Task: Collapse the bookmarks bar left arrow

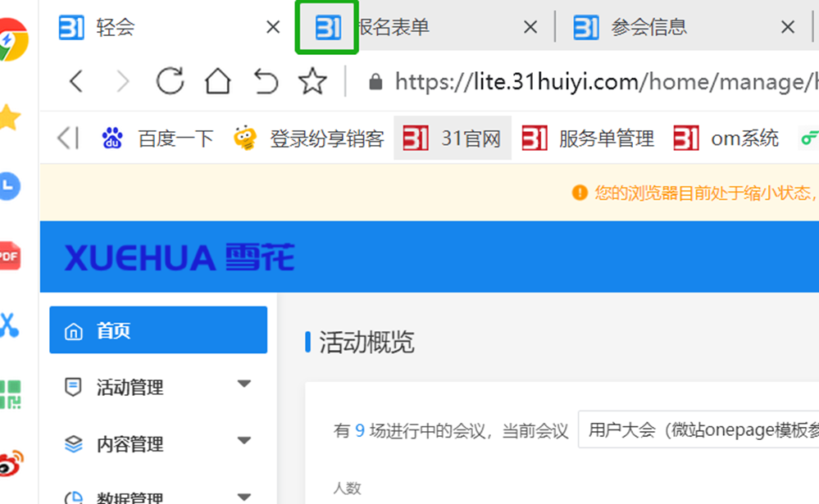Action: pos(67,138)
